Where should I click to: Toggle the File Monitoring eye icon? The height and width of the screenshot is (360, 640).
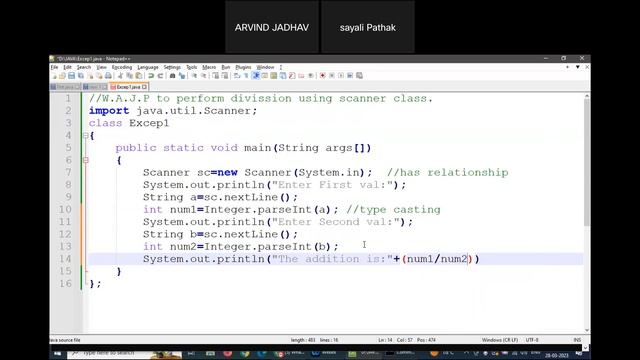coord(312,76)
